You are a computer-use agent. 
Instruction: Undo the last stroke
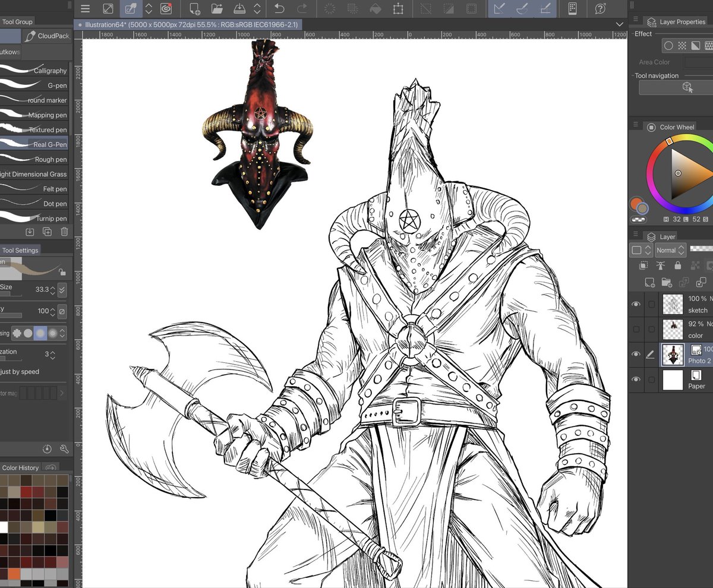pos(279,8)
